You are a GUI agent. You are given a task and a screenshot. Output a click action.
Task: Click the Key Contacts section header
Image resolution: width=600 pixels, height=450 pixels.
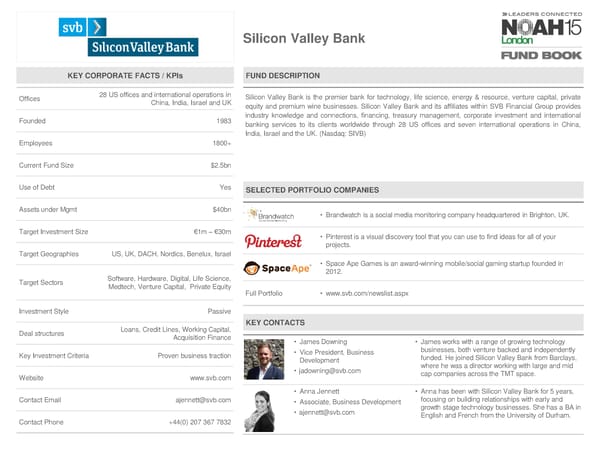pyautogui.click(x=275, y=323)
